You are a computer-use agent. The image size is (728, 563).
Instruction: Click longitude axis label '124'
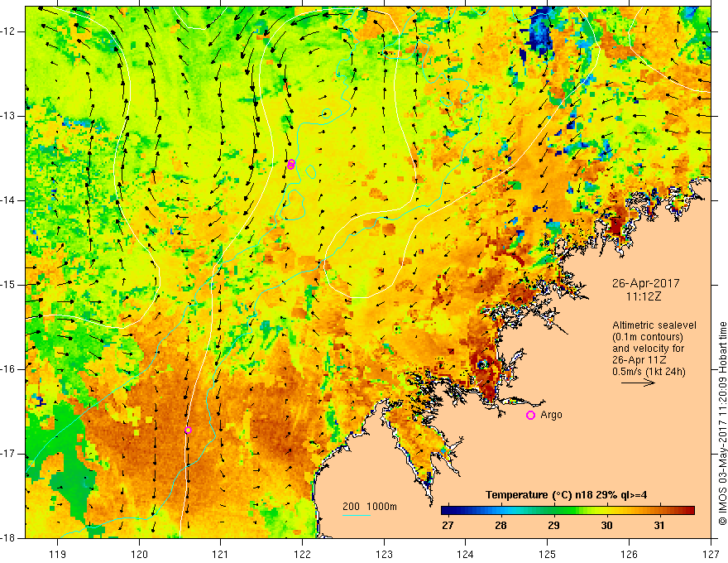pos(466,554)
